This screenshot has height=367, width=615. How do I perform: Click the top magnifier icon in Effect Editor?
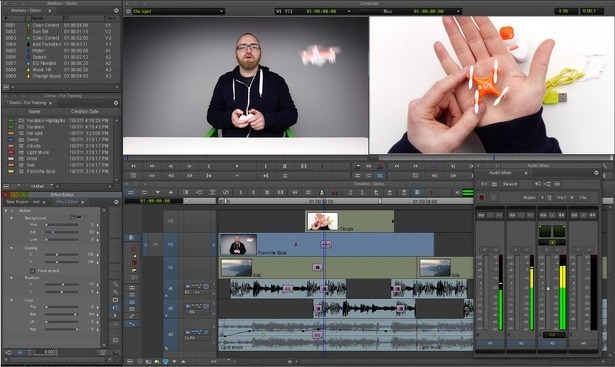[x=115, y=284]
